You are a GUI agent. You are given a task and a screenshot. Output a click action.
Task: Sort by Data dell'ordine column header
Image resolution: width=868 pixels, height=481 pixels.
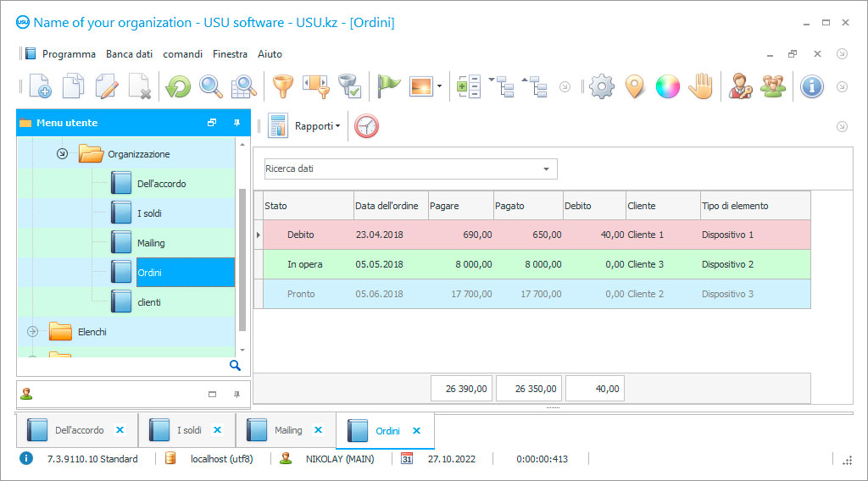(390, 206)
